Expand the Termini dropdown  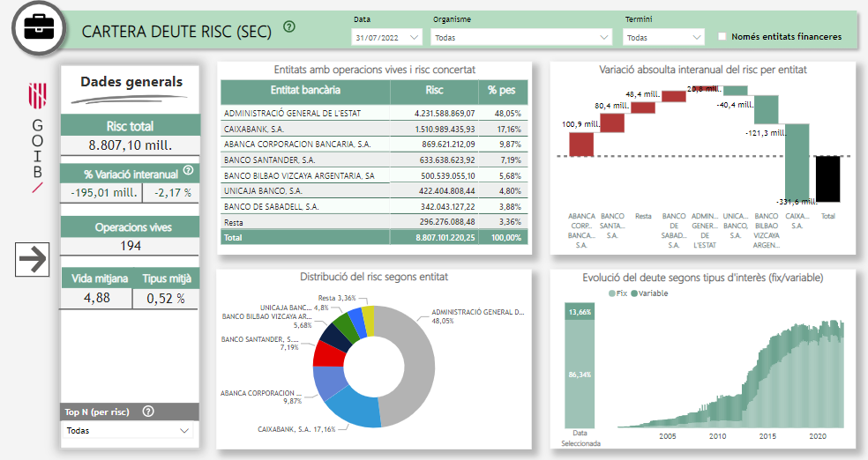[x=663, y=38]
